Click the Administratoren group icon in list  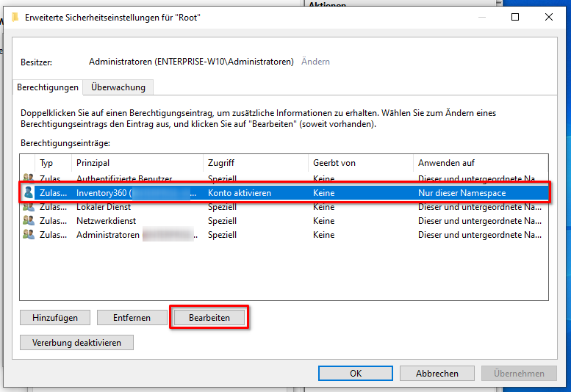click(29, 234)
